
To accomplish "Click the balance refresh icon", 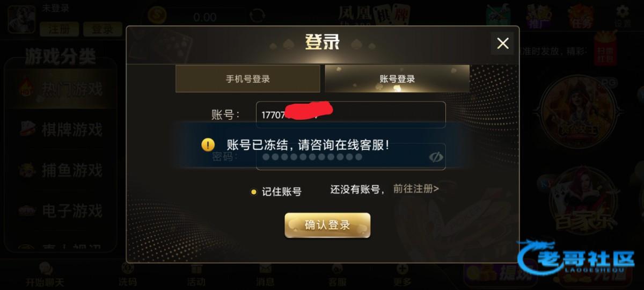I will pyautogui.click(x=258, y=16).
